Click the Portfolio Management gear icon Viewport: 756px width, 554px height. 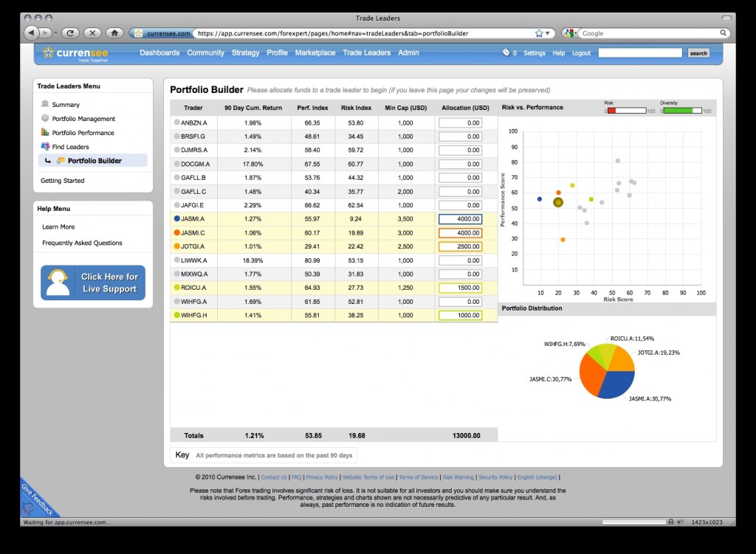(45, 118)
